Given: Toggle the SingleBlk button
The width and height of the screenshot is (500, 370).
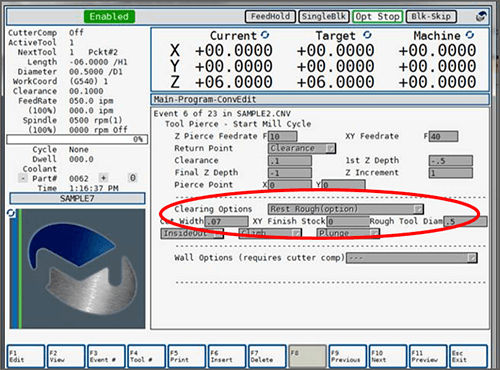Looking at the screenshot, I should pos(324,16).
